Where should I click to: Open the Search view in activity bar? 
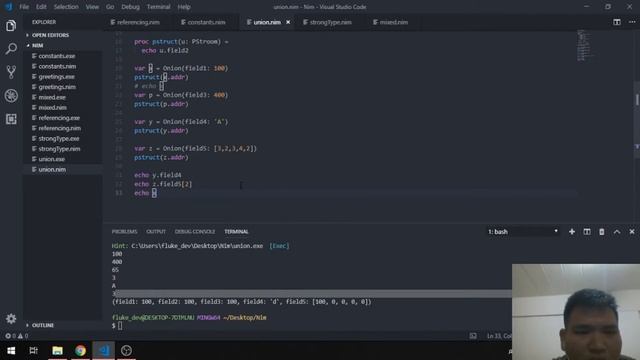11,49
